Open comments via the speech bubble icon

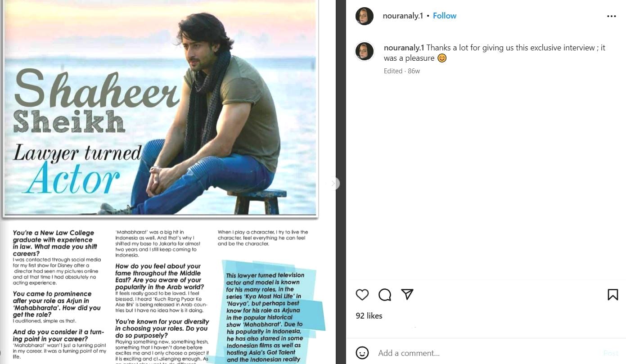click(385, 295)
